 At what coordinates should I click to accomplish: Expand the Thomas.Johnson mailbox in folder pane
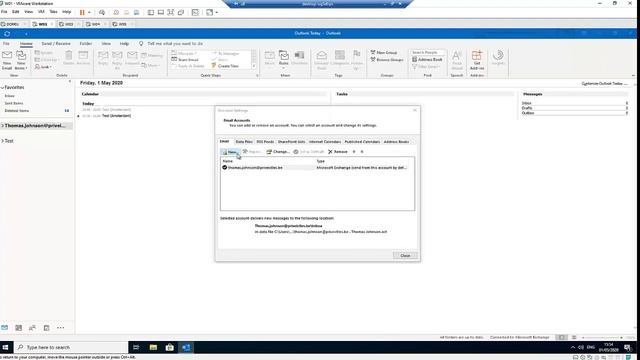(x=2, y=126)
